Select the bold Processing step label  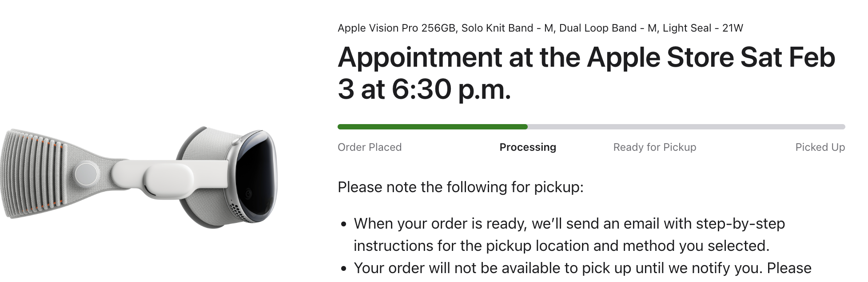(x=528, y=147)
